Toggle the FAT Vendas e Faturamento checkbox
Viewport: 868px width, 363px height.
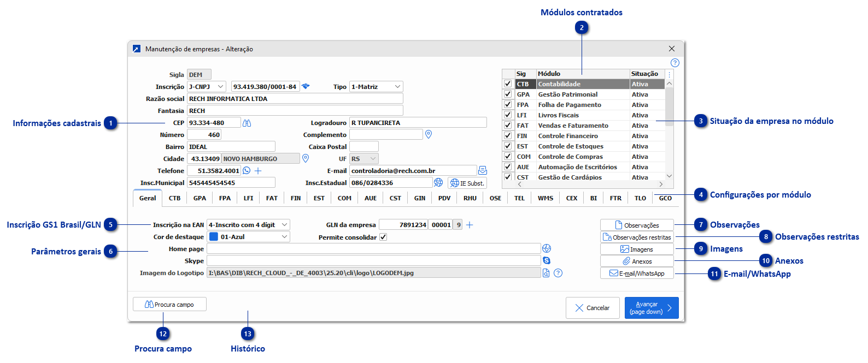click(508, 125)
